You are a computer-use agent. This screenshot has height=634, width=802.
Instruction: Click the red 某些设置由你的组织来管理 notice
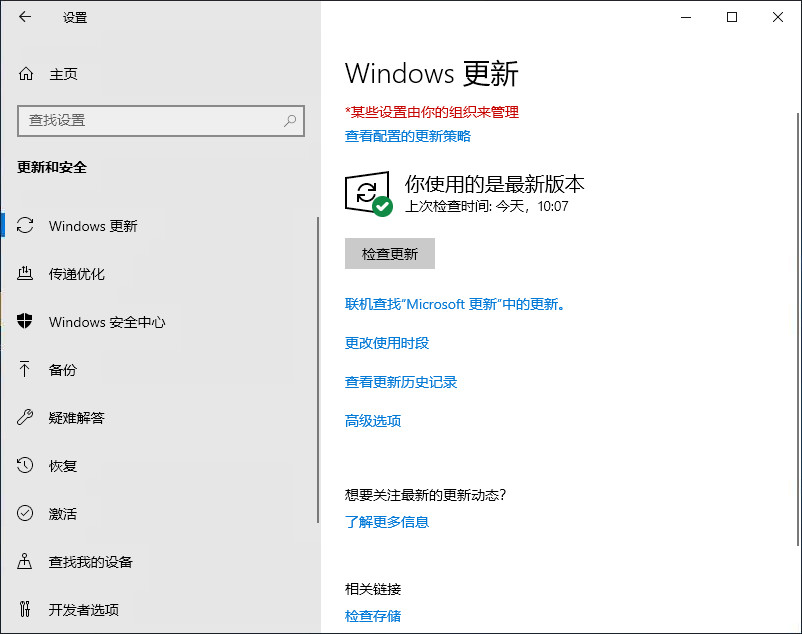click(432, 112)
